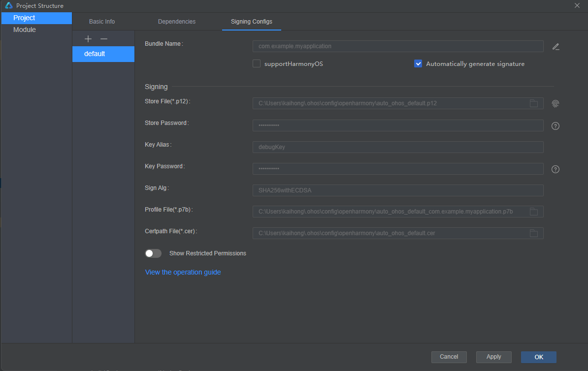
Task: Click the pencil edit icon beside Bundle Name
Action: pos(555,47)
